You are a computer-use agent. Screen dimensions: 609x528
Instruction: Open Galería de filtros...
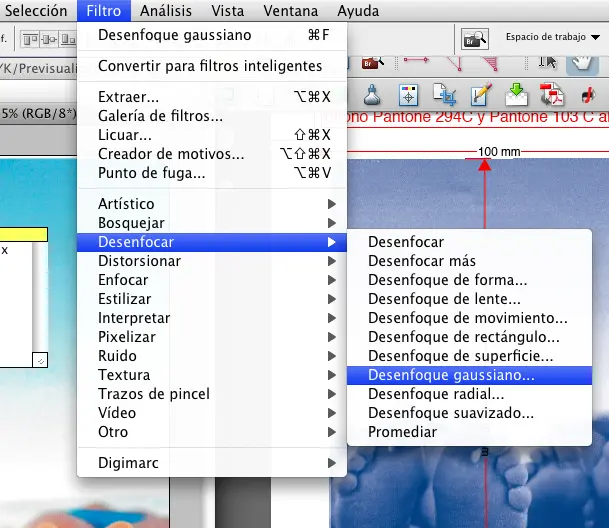pos(212,116)
